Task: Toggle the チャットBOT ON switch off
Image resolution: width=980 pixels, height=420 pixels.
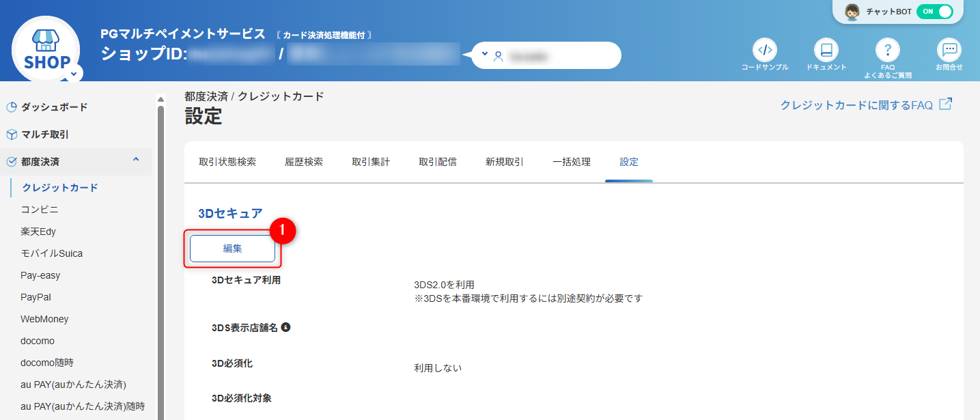Action: point(935,12)
